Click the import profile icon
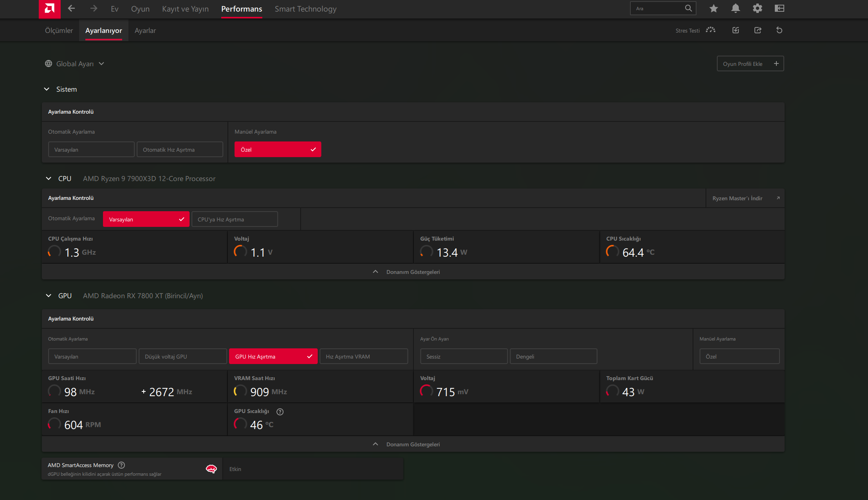 (736, 30)
